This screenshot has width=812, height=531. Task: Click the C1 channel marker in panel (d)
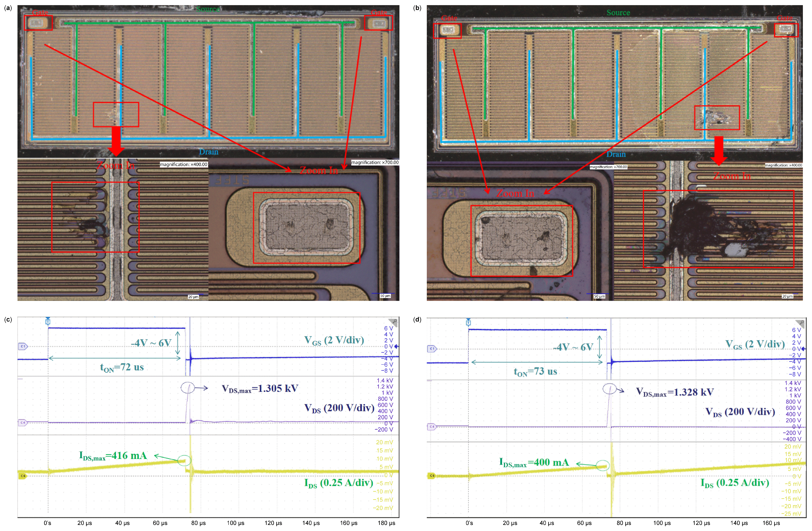[x=432, y=349]
